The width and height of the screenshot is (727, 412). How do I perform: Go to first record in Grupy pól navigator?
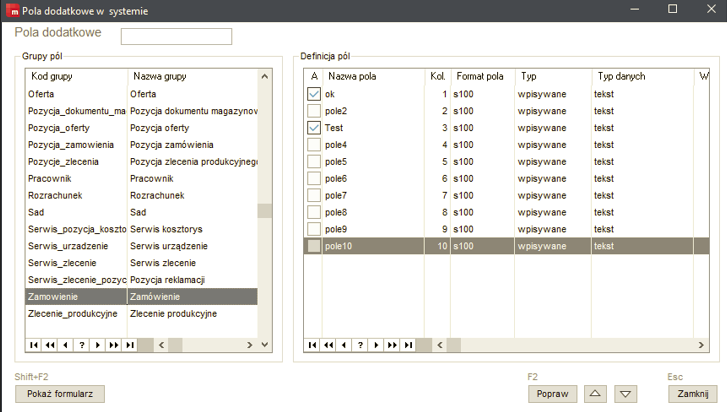pos(34,344)
